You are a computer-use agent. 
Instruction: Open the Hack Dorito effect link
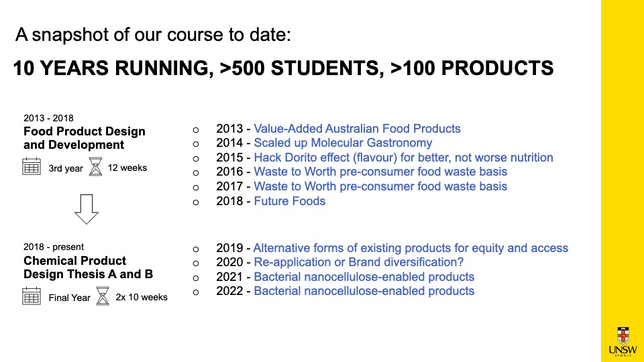[403, 158]
